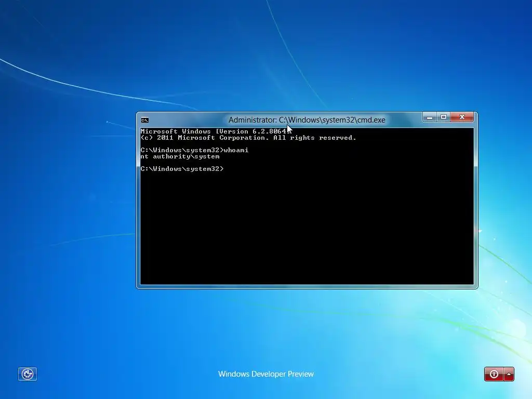
Task: Click the 'nt authority\system' output line
Action: (180, 156)
